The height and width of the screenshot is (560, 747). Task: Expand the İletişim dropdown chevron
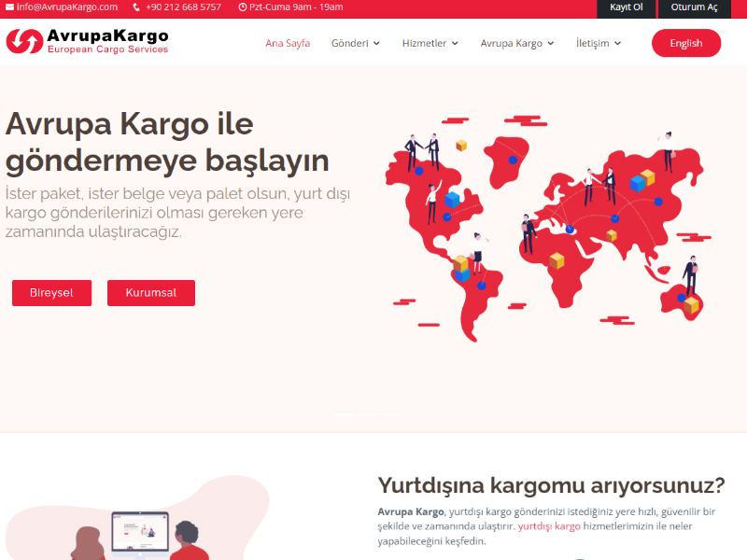pyautogui.click(x=618, y=43)
